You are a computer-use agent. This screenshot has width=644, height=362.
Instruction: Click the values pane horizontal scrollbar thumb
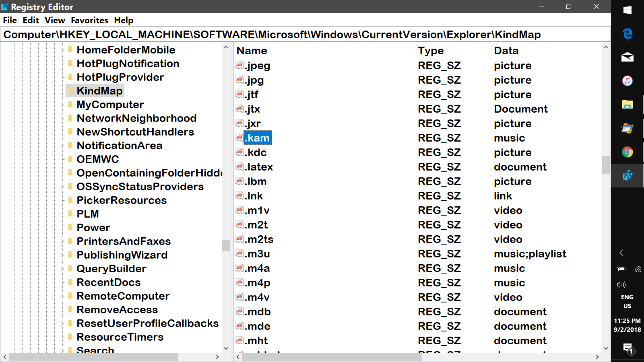click(x=332, y=357)
